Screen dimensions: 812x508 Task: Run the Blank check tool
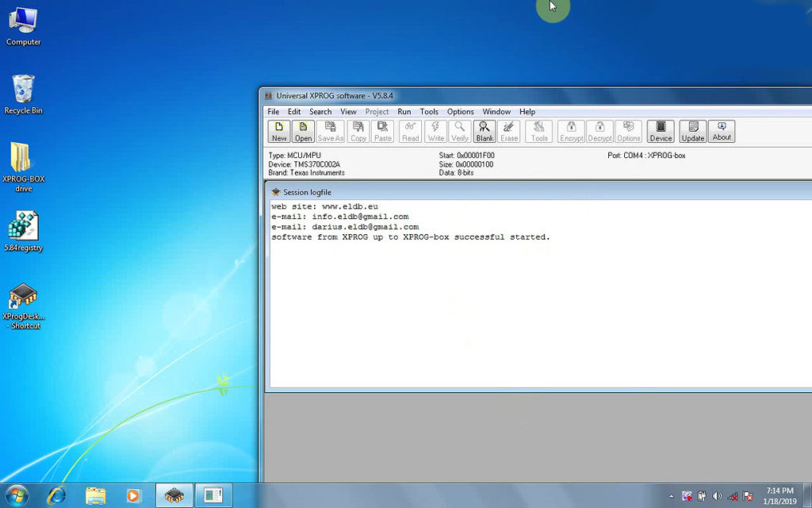(x=485, y=132)
